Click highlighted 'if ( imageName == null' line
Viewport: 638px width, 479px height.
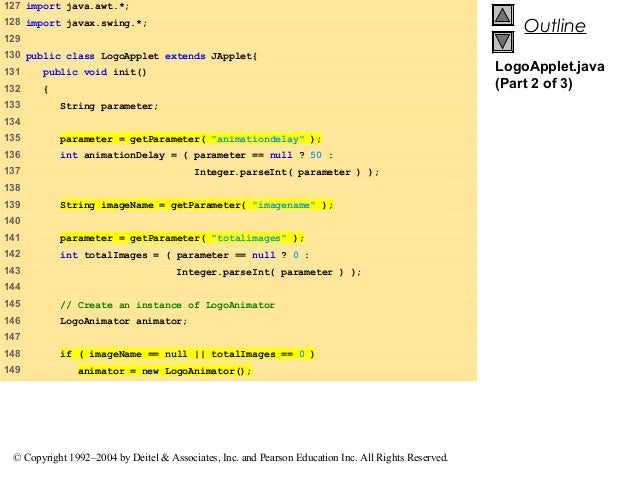click(187, 354)
